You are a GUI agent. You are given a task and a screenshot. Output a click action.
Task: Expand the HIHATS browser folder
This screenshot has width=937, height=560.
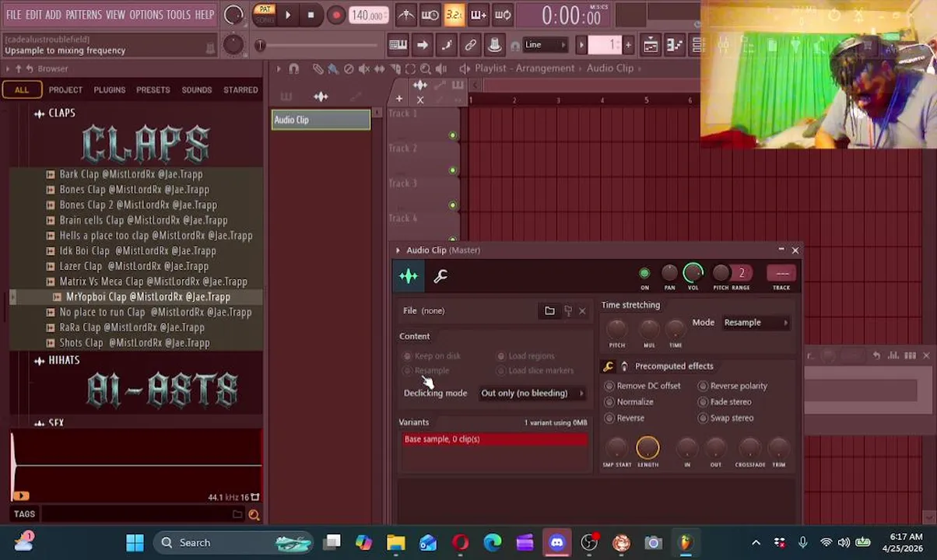click(64, 360)
